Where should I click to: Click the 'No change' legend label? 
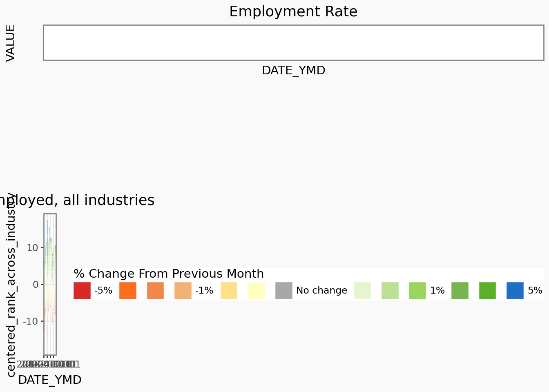[x=321, y=291]
